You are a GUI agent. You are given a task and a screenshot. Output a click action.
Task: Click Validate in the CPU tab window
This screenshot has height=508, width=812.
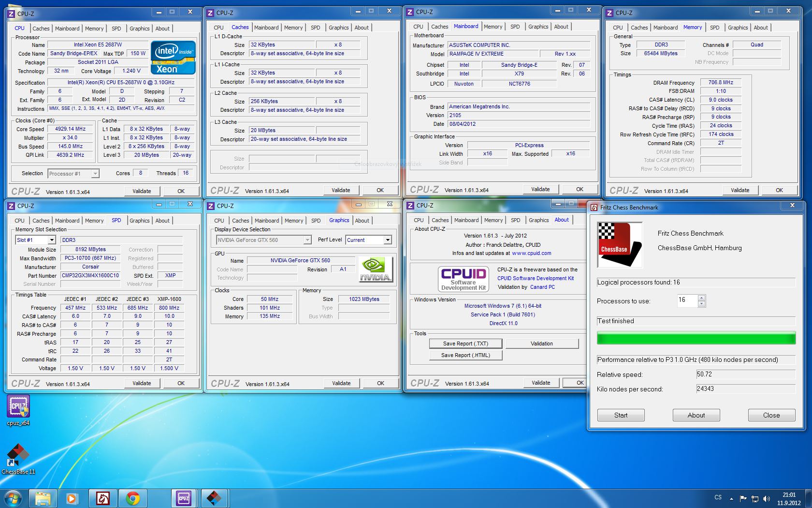(142, 191)
